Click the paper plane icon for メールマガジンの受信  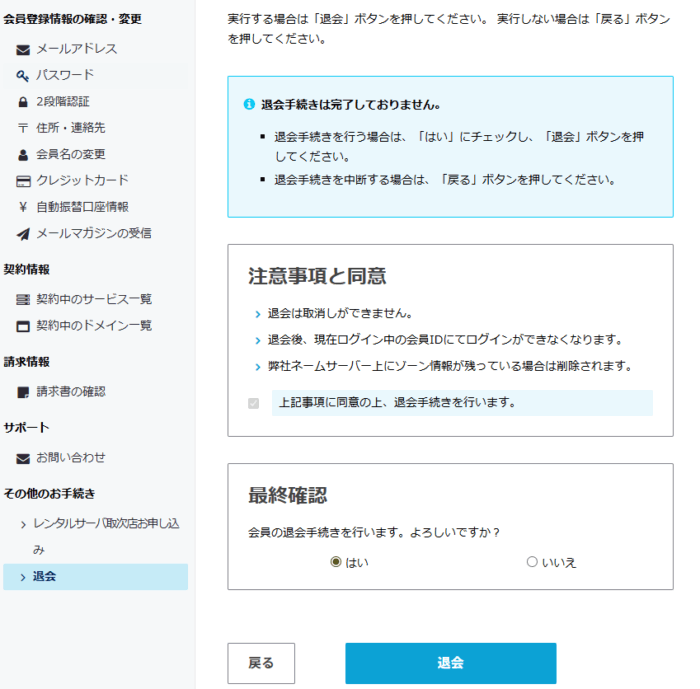(23, 234)
